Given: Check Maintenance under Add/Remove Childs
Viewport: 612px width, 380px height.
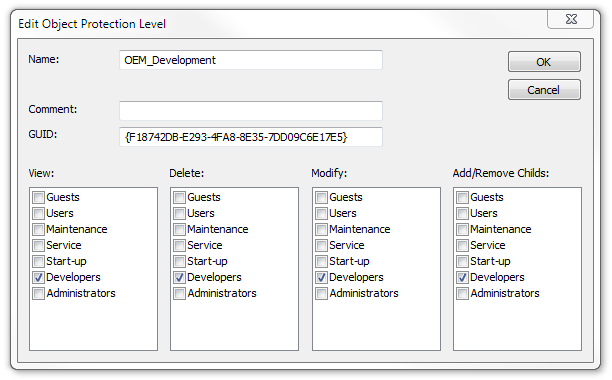Looking at the screenshot, I should 463,229.
